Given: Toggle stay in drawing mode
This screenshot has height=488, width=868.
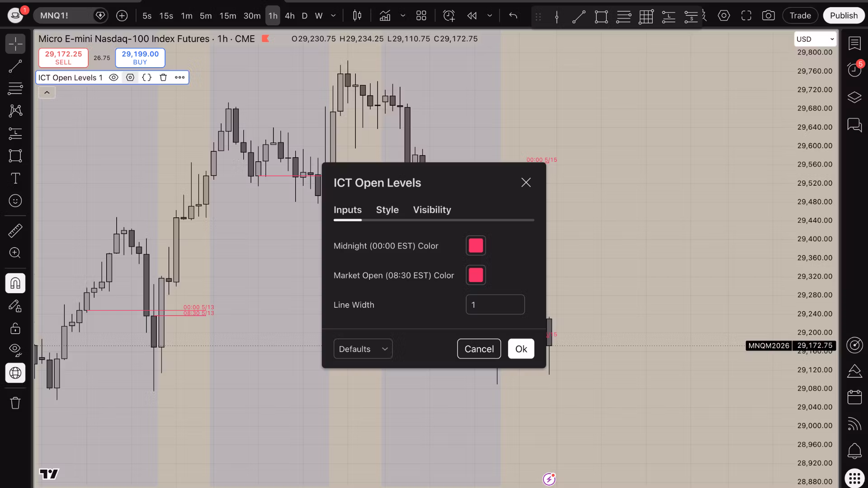Looking at the screenshot, I should point(15,306).
